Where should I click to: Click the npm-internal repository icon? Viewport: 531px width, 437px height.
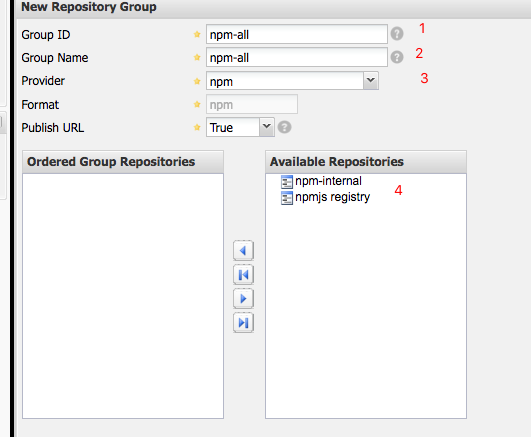[x=286, y=182]
